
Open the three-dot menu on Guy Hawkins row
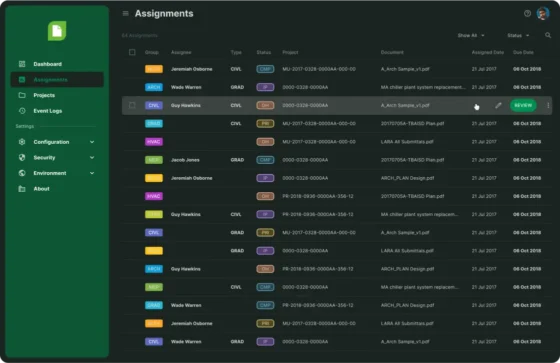pos(548,105)
